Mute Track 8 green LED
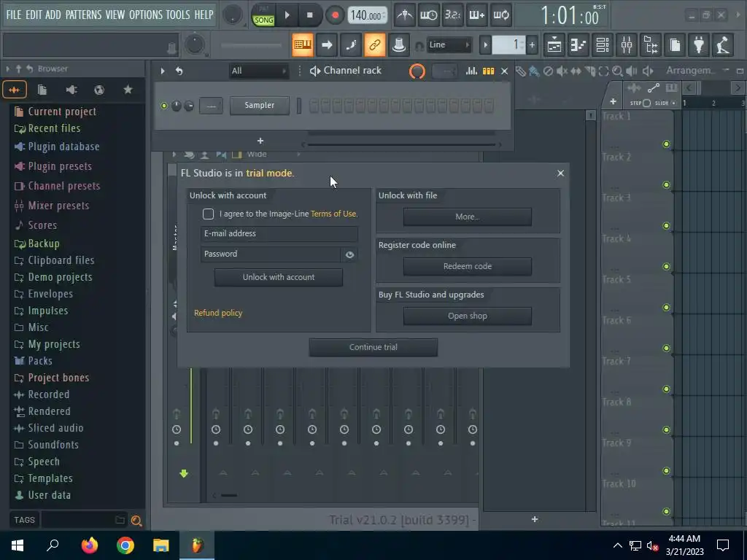Image resolution: width=747 pixels, height=560 pixels. [667, 430]
